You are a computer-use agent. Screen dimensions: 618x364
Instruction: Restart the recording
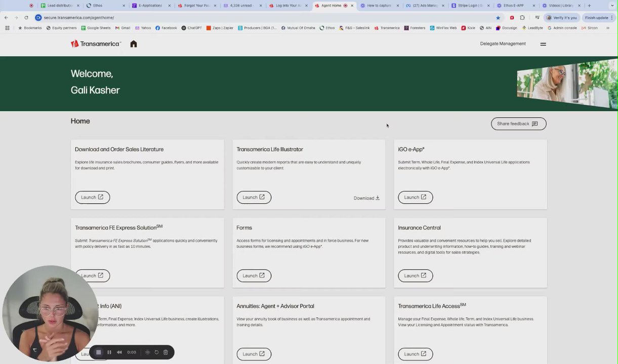(156, 352)
